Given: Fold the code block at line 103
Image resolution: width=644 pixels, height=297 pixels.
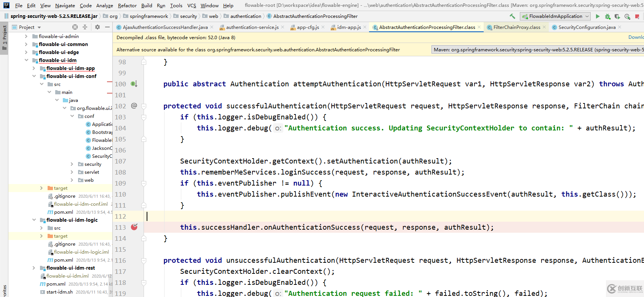Looking at the screenshot, I should 144,117.
